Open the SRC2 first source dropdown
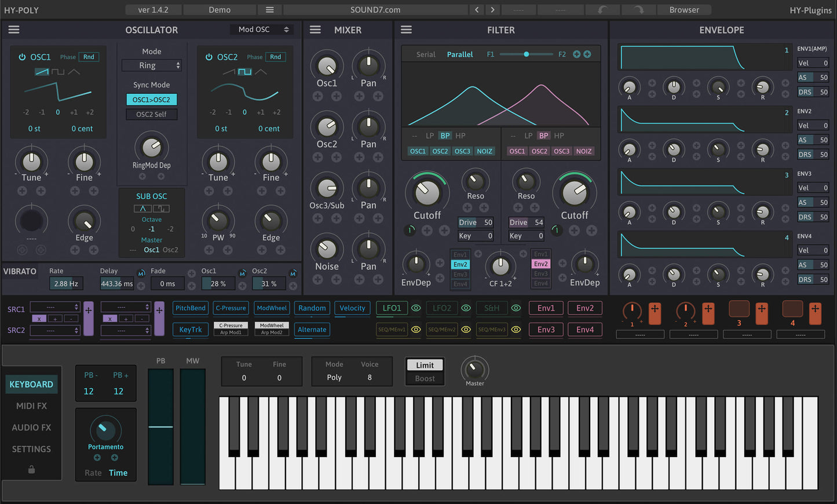Image resolution: width=837 pixels, height=504 pixels. coord(55,330)
